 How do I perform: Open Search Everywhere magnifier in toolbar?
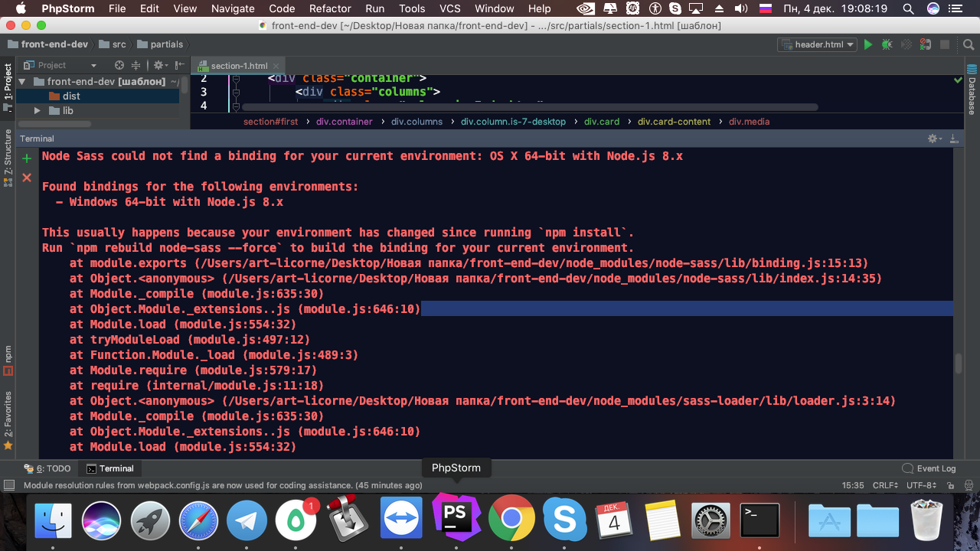[x=965, y=44]
